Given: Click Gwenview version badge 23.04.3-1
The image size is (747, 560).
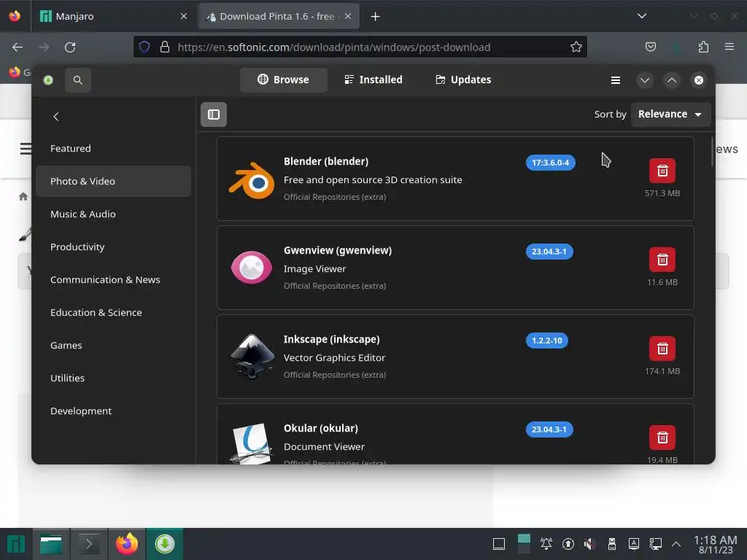Looking at the screenshot, I should [x=549, y=252].
